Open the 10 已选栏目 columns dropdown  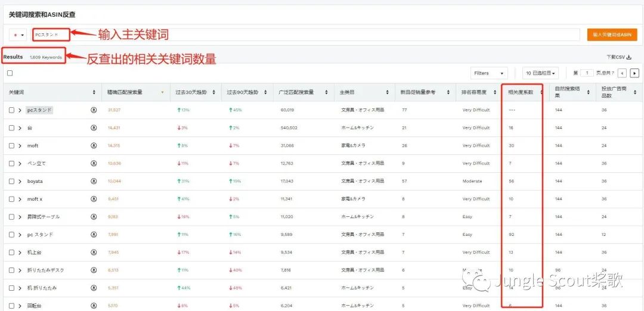tap(540, 73)
